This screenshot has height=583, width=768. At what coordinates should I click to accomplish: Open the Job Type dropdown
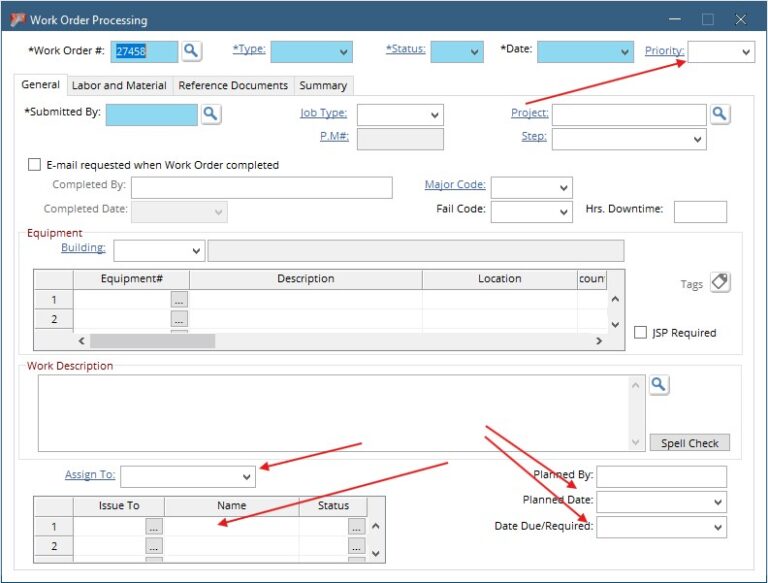point(434,116)
